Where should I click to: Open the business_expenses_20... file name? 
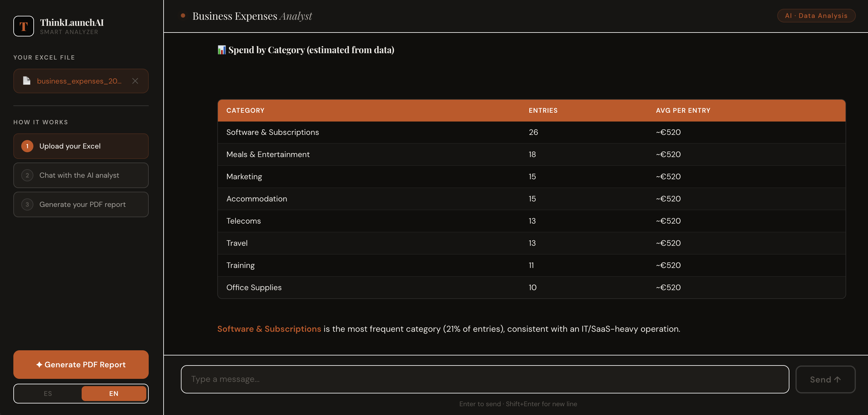click(x=79, y=81)
